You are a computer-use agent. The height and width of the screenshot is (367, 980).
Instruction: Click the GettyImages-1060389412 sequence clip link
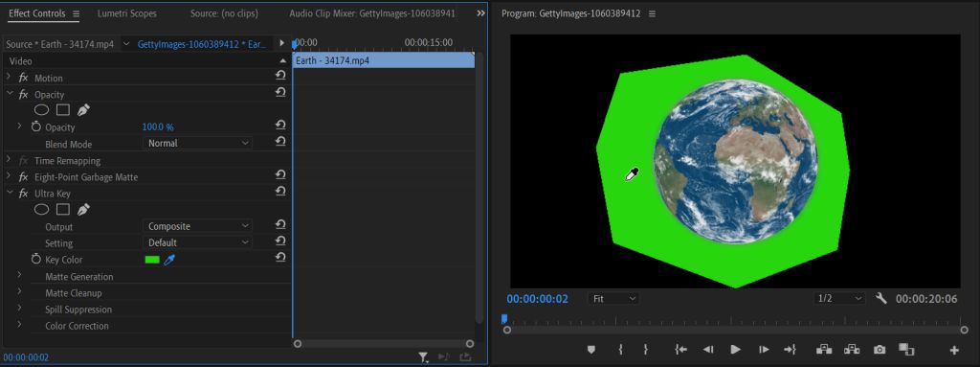pyautogui.click(x=203, y=44)
